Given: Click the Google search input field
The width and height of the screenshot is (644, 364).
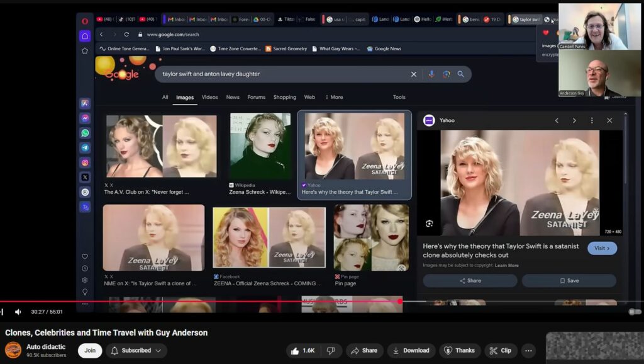Looking at the screenshot, I should 284,74.
